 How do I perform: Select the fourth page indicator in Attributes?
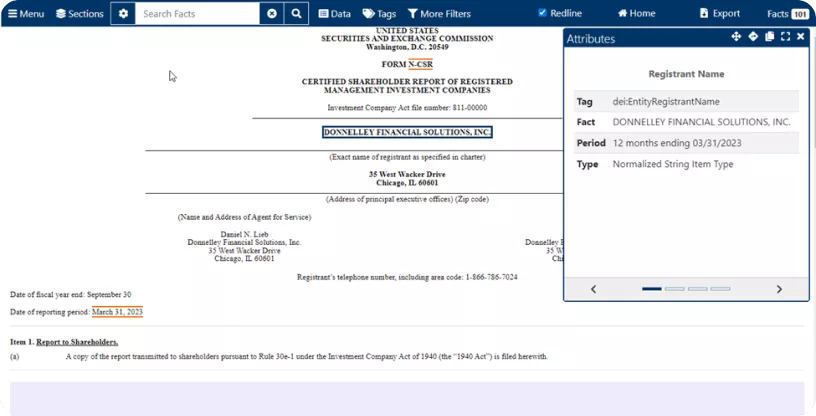pos(720,289)
